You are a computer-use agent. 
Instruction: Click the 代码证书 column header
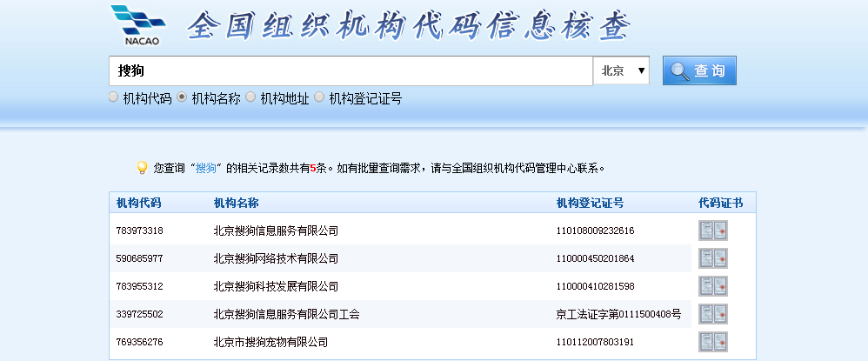pos(721,204)
